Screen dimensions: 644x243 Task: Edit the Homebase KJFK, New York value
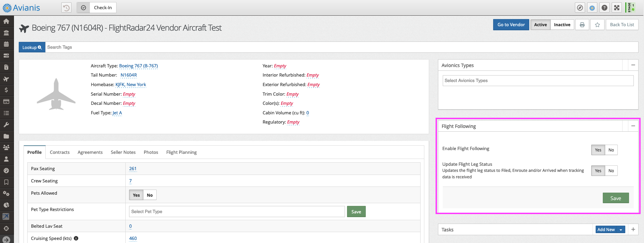(131, 84)
